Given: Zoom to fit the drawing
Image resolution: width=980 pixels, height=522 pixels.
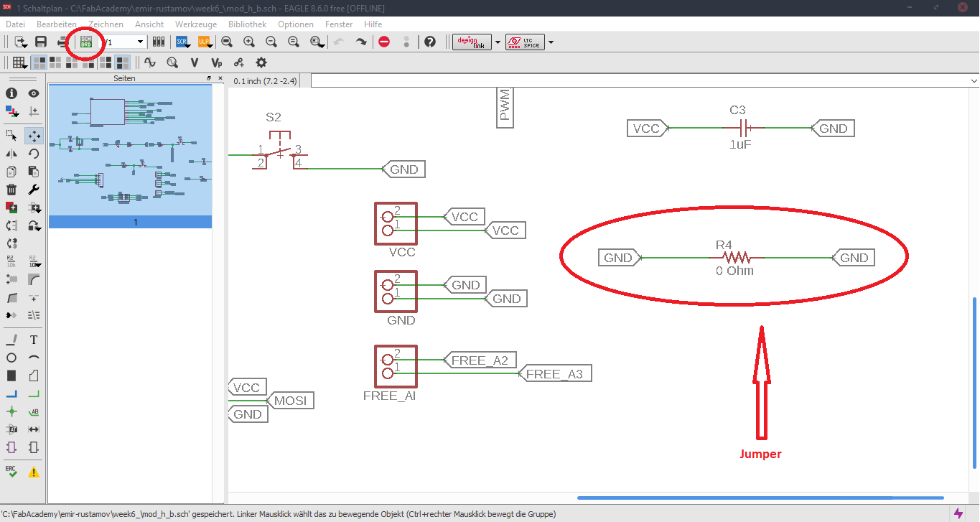Looking at the screenshot, I should 227,42.
